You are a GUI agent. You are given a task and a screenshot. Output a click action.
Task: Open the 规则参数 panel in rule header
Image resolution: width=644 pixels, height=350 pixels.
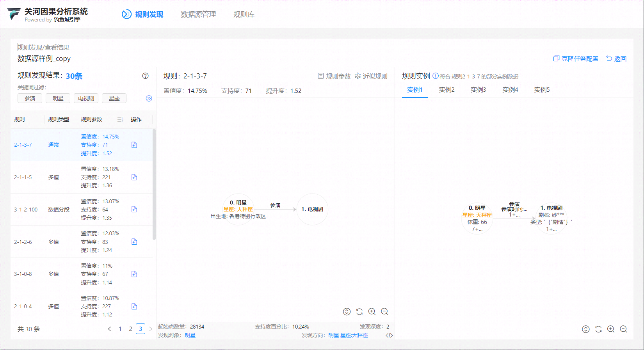(334, 76)
